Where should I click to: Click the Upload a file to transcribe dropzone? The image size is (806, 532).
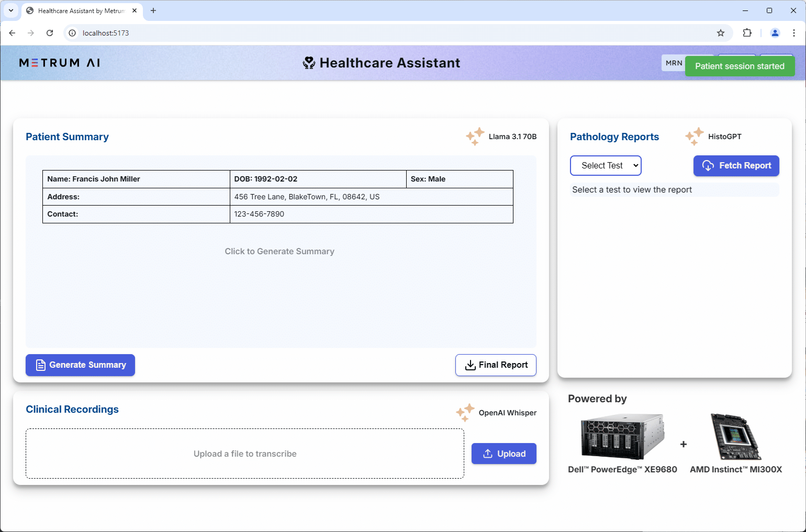[245, 454]
